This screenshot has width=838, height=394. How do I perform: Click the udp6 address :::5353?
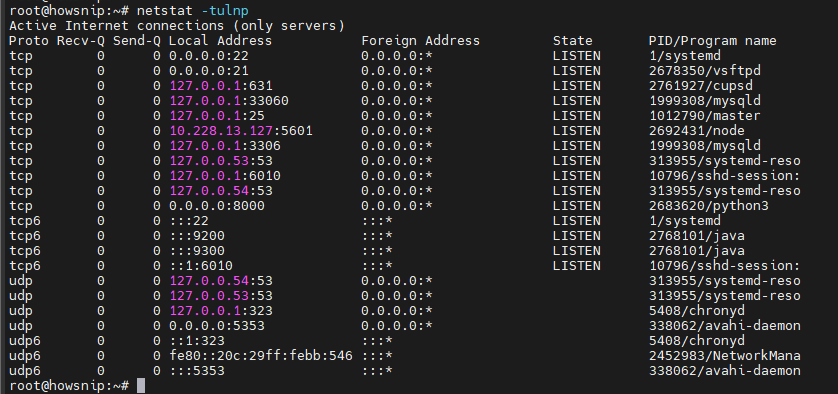tap(197, 370)
